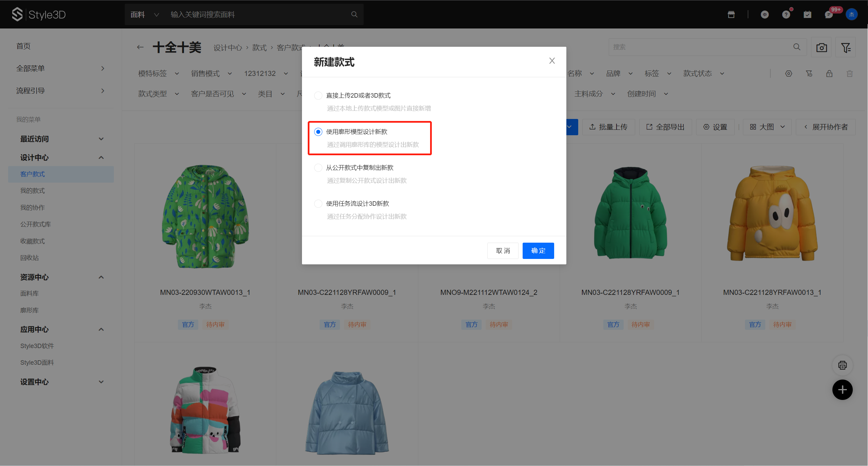Select 从公开款式中复制出新款 option

(x=318, y=168)
